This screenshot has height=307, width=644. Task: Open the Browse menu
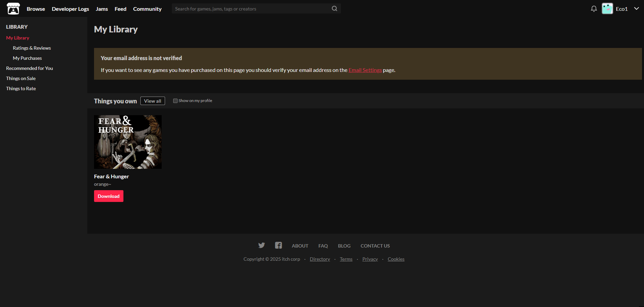point(36,9)
